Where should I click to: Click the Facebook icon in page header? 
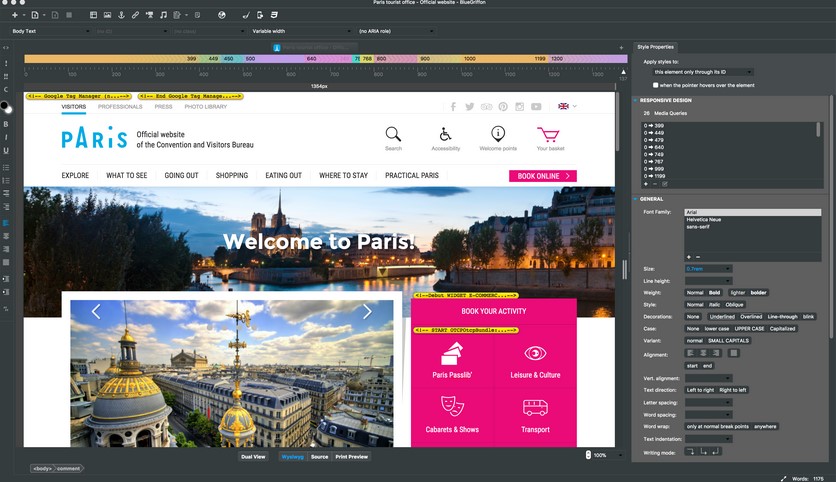[x=453, y=107]
